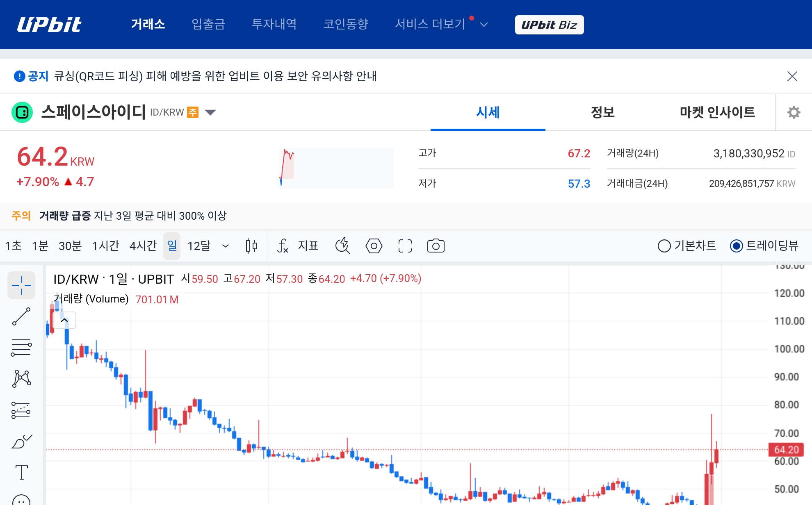Toggle fullscreen chart mode
Screen dimensions: 812x505
click(x=405, y=246)
